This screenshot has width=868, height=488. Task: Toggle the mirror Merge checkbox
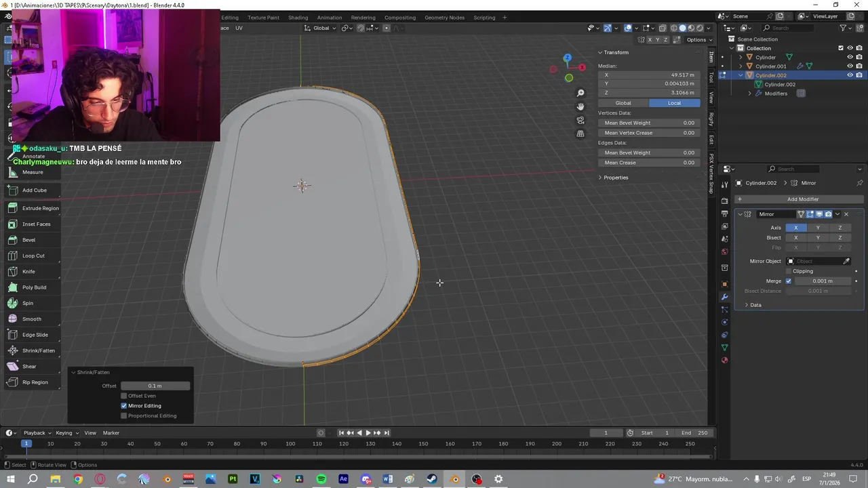click(x=788, y=281)
